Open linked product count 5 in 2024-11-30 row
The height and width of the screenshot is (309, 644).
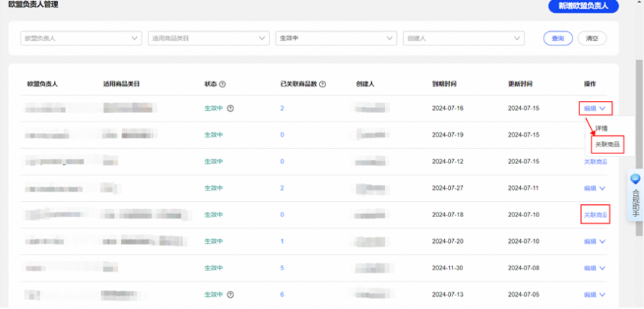[282, 268]
